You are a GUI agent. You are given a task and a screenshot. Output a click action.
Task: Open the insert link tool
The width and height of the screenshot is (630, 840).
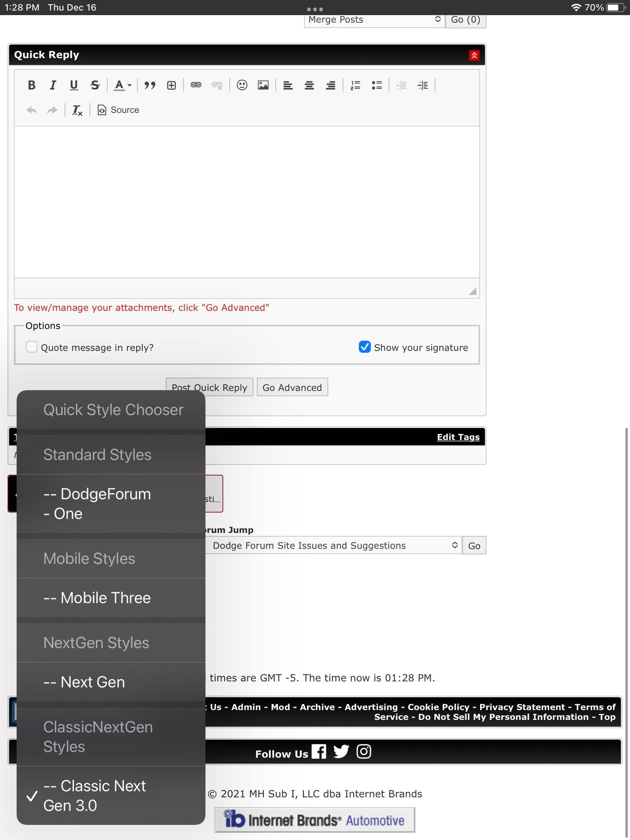coord(196,85)
